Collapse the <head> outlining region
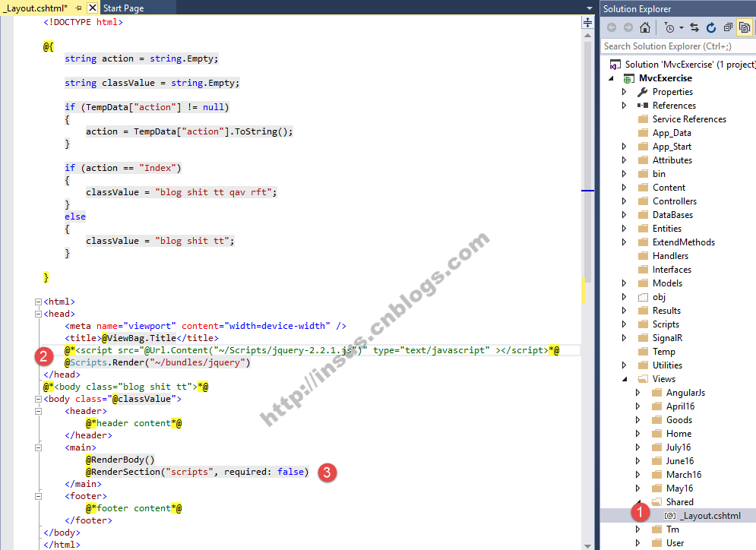 (x=38, y=314)
